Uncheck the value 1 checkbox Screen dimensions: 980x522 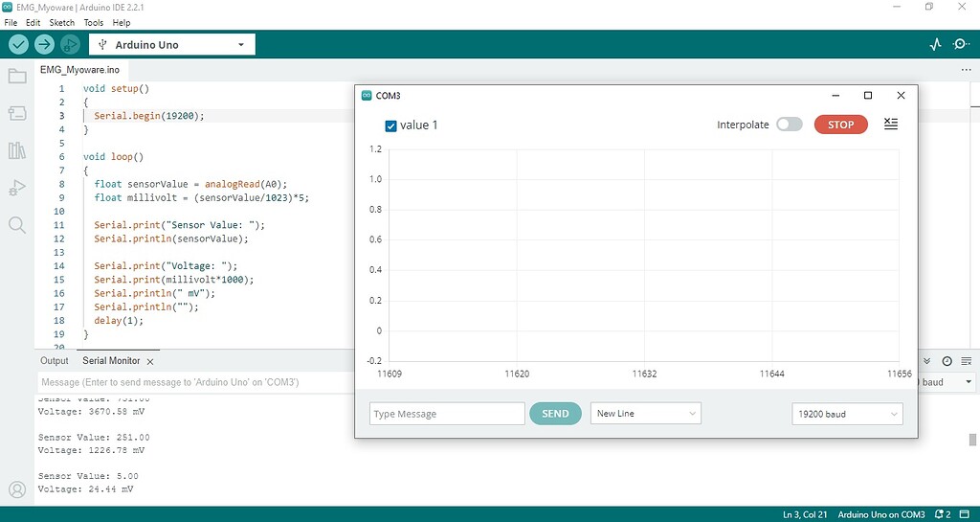(391, 126)
